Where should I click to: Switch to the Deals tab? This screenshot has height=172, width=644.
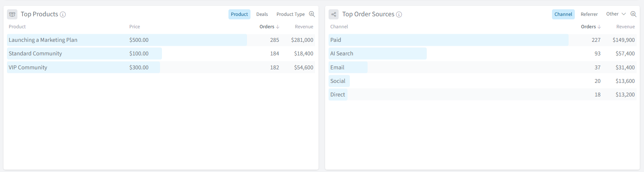click(x=262, y=14)
